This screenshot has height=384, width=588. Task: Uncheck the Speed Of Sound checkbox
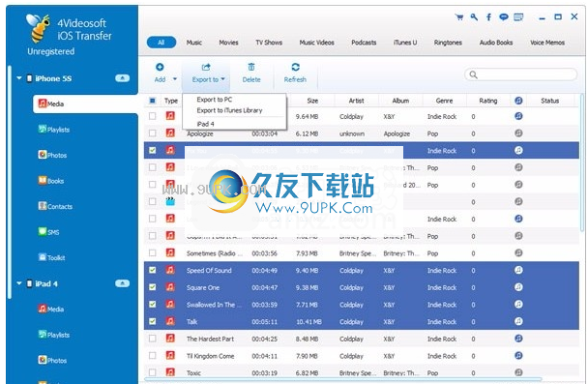(x=152, y=270)
